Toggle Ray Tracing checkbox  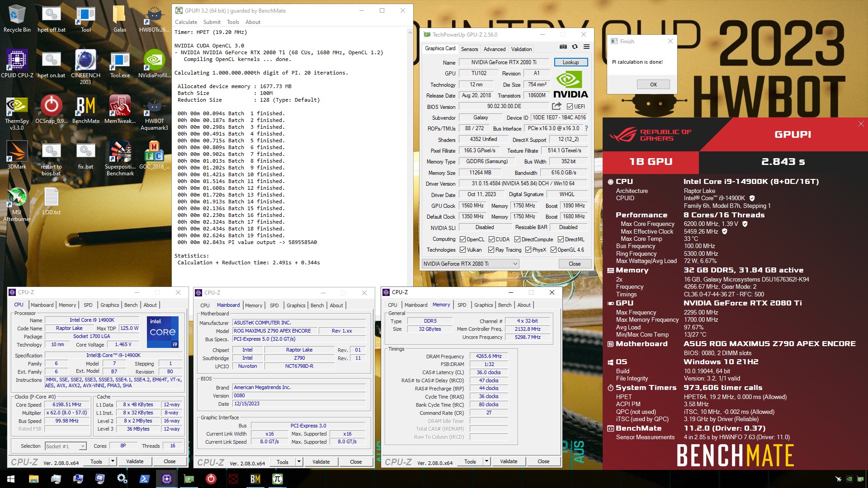tap(491, 250)
